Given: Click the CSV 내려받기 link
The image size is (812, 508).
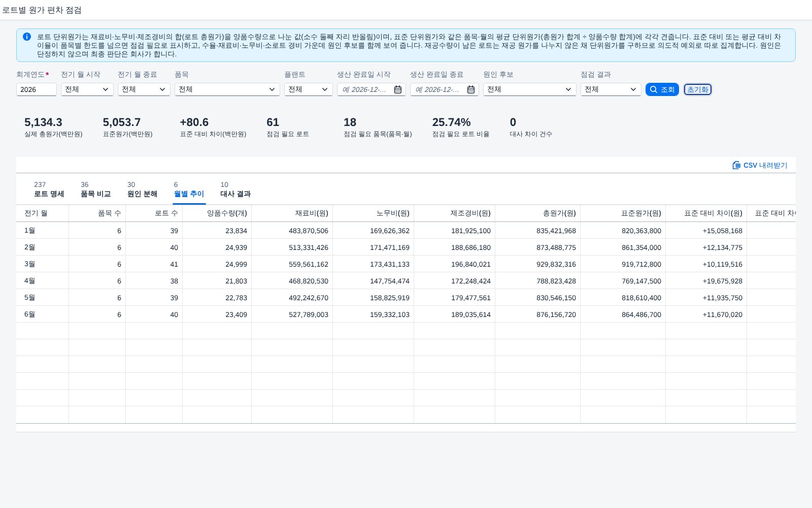Looking at the screenshot, I should pyautogui.click(x=760, y=165).
